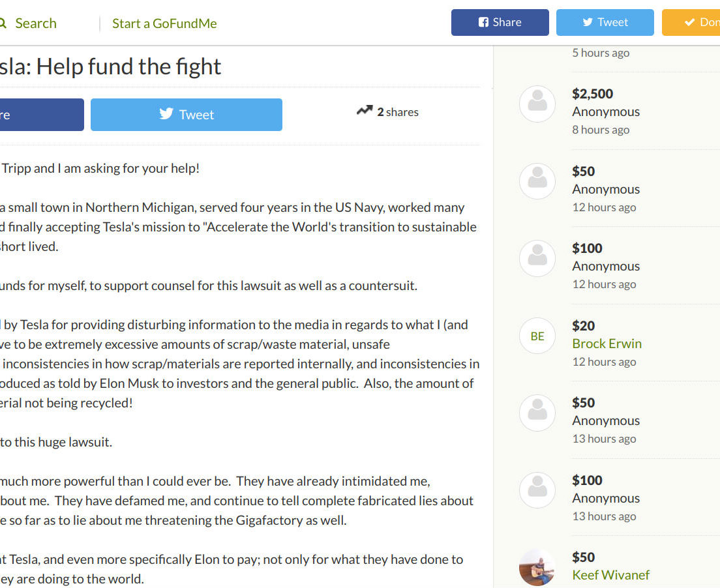Click the BE initials avatar
The image size is (720, 588).
click(537, 336)
